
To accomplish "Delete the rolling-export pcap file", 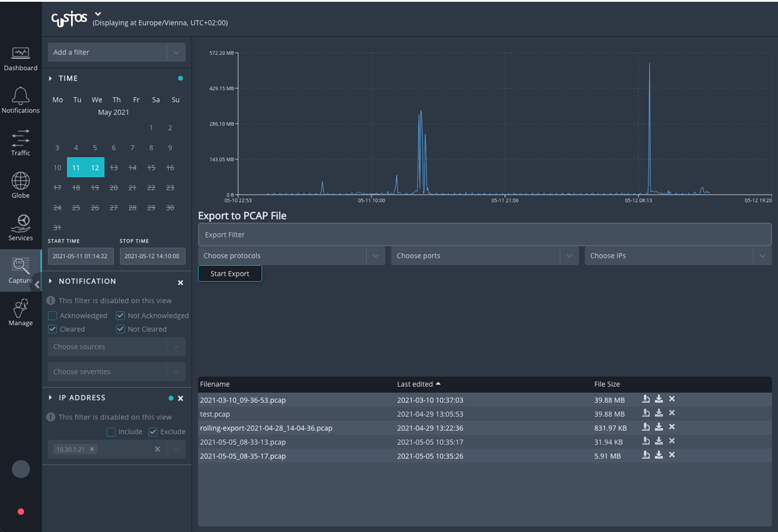I will 672,427.
